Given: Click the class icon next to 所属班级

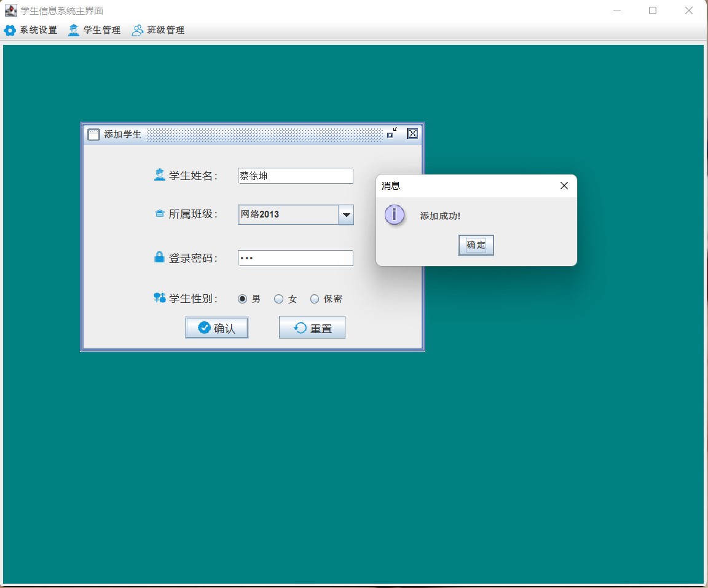Looking at the screenshot, I should point(160,213).
